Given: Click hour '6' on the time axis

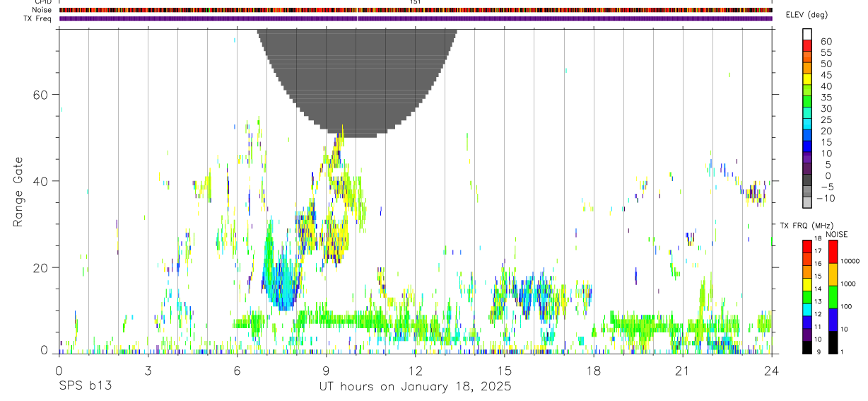Looking at the screenshot, I should point(237,371).
